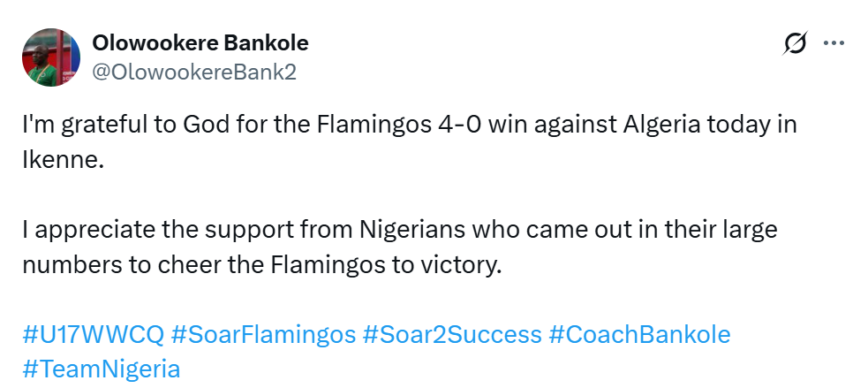The image size is (868, 388).
Task: Click the @OlowookereBank2 handle
Action: (194, 72)
